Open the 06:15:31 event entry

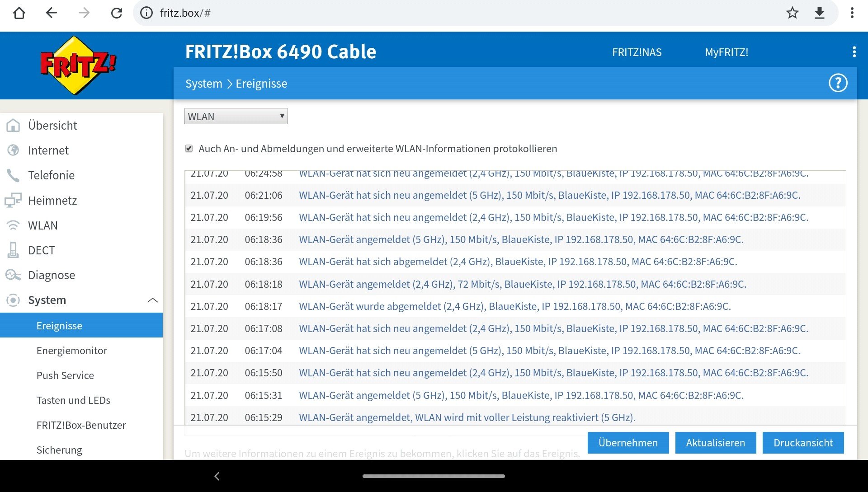click(x=515, y=395)
